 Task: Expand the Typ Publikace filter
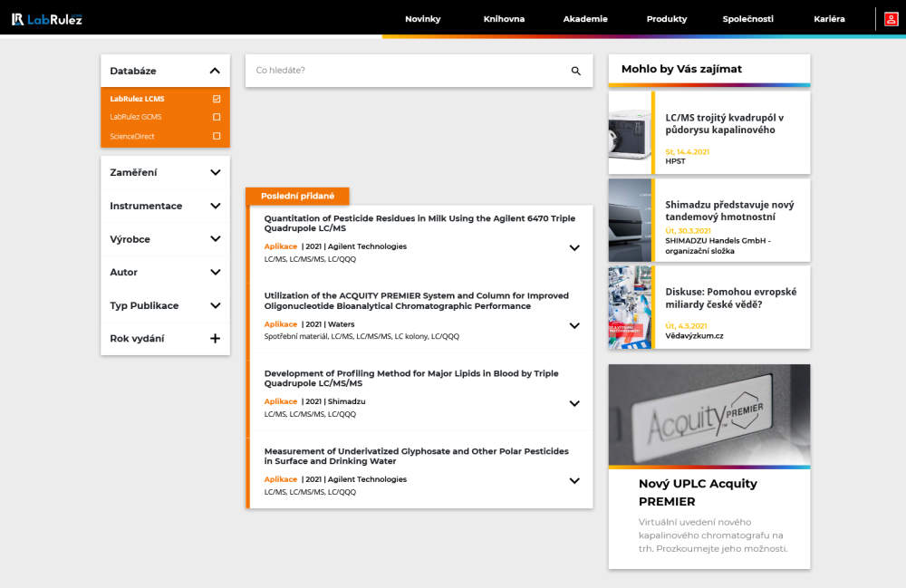tap(215, 305)
